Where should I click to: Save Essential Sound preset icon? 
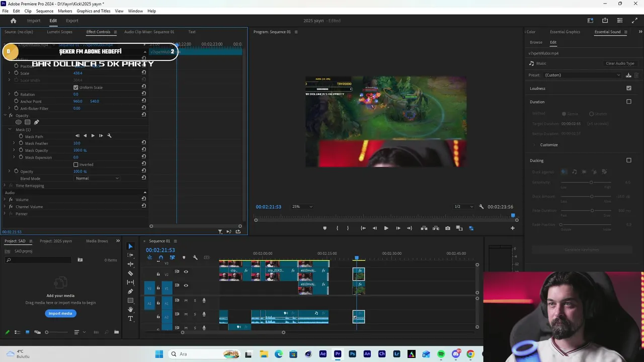[628, 75]
